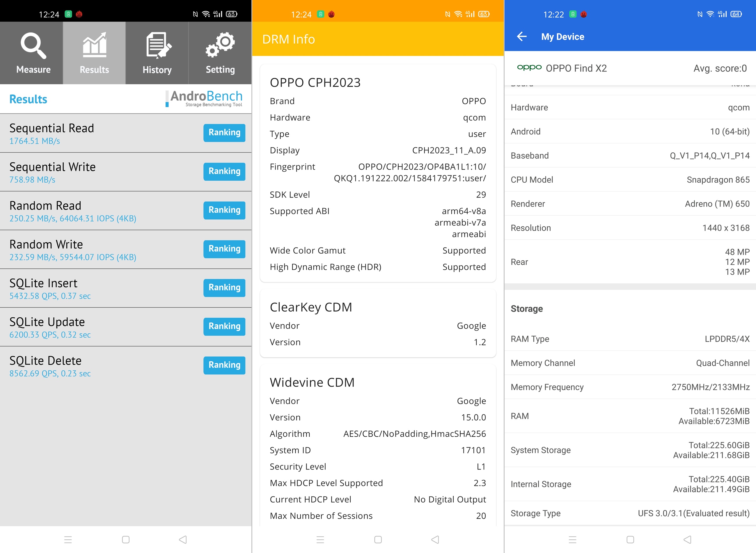Tap Ranking button for Random Read
The image size is (756, 553).
click(x=224, y=210)
